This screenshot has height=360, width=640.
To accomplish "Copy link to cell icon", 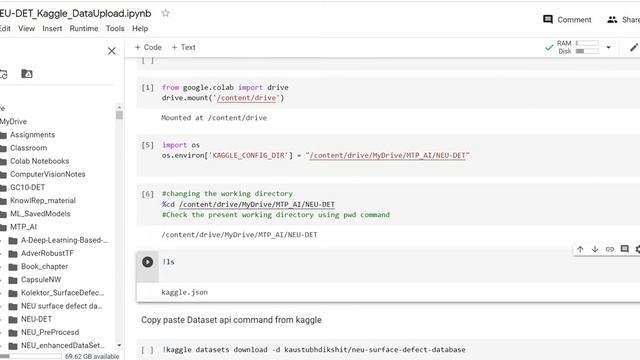I will click(609, 249).
